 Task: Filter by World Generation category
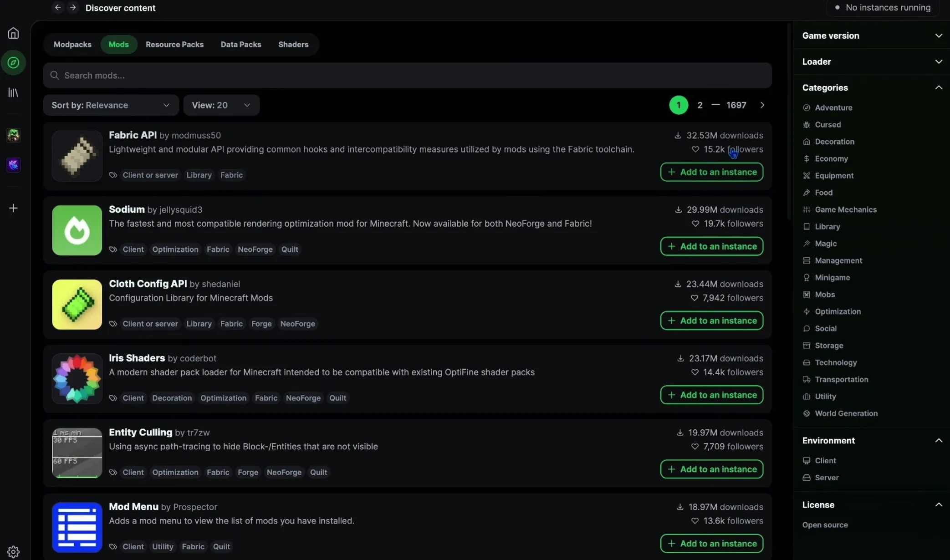tap(841, 413)
